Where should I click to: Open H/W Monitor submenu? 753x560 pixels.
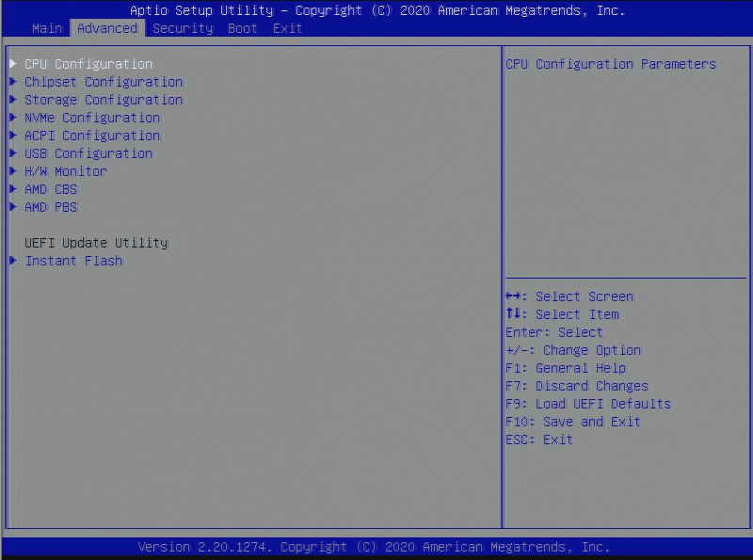66,171
